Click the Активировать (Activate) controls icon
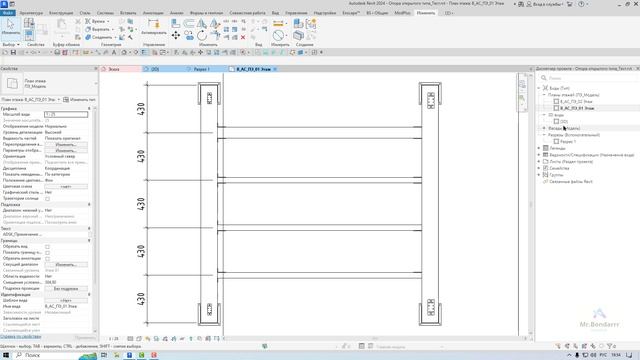Image resolution: width=640 pixels, height=360 pixels. pos(153,27)
